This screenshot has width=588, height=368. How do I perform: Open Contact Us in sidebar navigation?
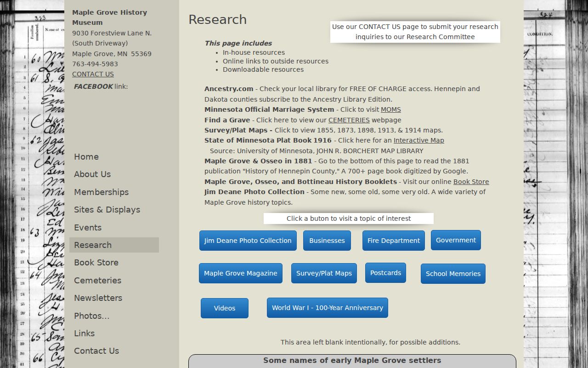[114, 351]
